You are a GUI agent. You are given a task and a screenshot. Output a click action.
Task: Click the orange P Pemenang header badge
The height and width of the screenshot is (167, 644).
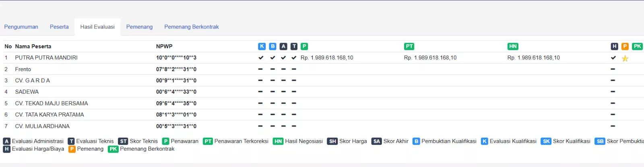tap(625, 46)
